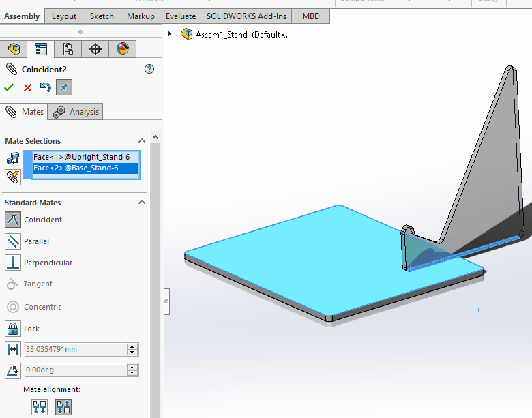The image size is (532, 418).
Task: Open the DimXpertManager crosshair tab
Action: [x=95, y=49]
